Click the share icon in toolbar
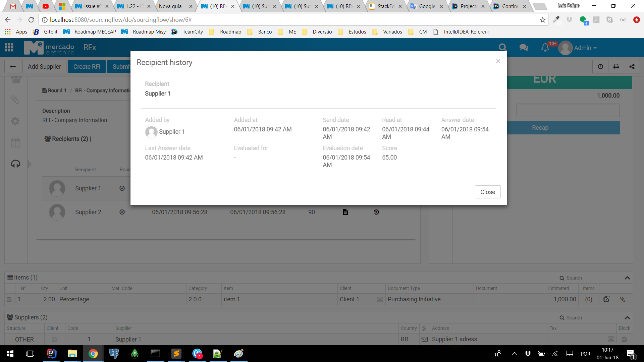 click(632, 67)
